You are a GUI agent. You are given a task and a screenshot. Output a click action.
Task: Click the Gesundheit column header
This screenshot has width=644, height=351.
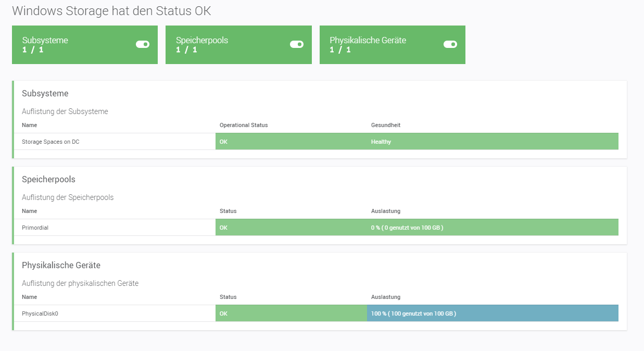tap(386, 125)
